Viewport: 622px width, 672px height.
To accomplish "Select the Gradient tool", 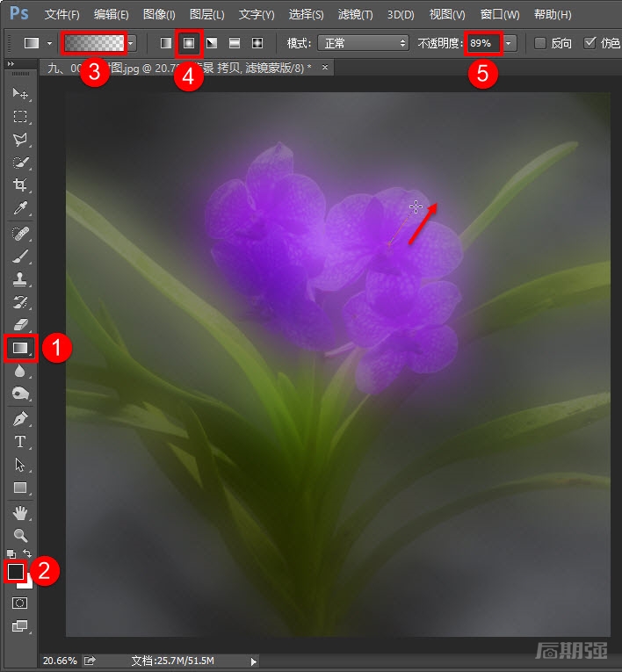I will pos(20,348).
